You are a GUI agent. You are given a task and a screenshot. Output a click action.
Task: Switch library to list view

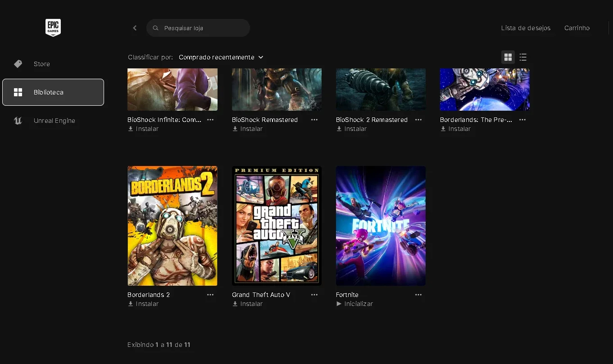(523, 57)
